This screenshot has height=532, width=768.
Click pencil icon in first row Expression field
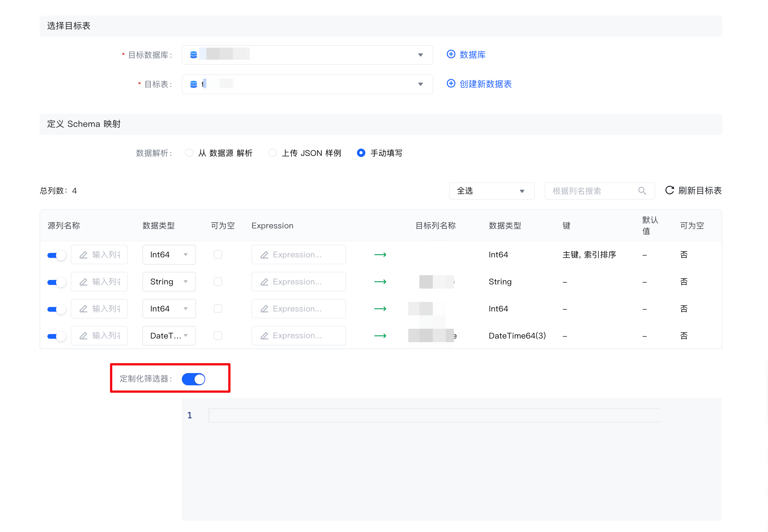264,255
